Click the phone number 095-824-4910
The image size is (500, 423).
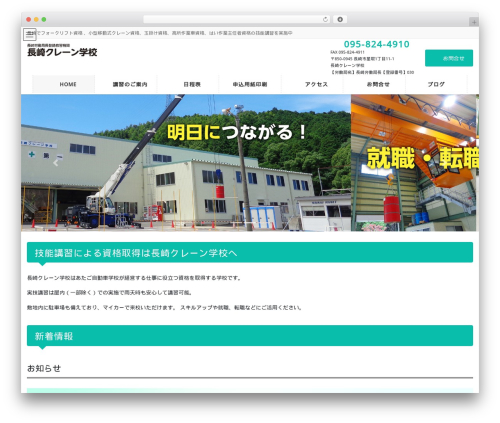(x=377, y=44)
